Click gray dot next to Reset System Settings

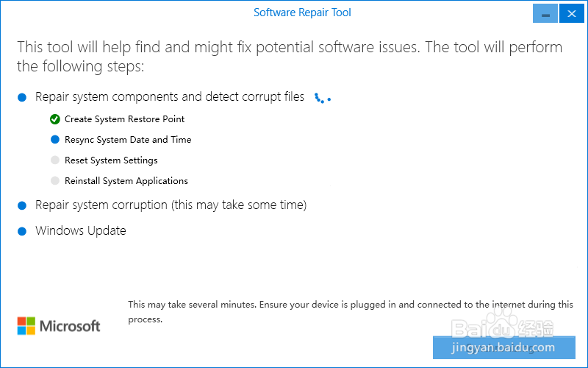(55, 160)
